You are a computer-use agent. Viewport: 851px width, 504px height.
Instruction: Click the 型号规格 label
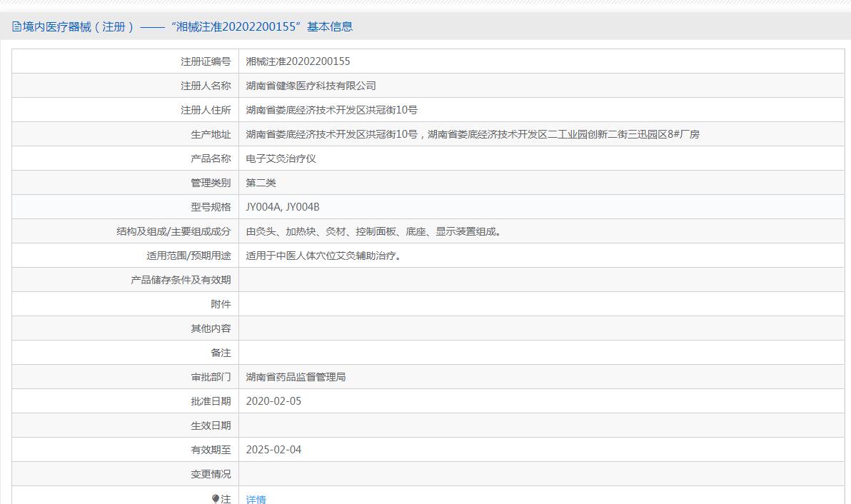[211, 207]
